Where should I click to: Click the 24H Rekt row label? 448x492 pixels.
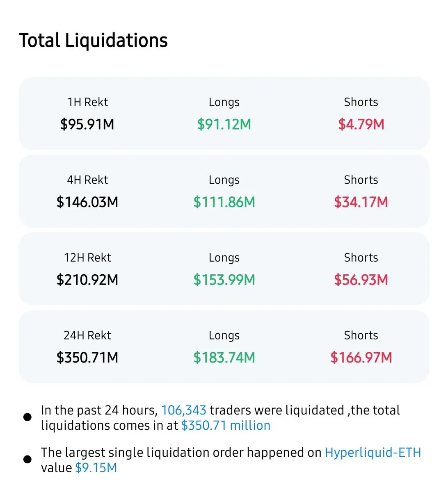click(87, 335)
